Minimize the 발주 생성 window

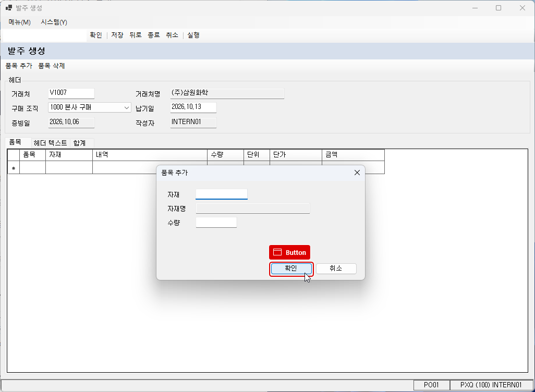click(475, 8)
